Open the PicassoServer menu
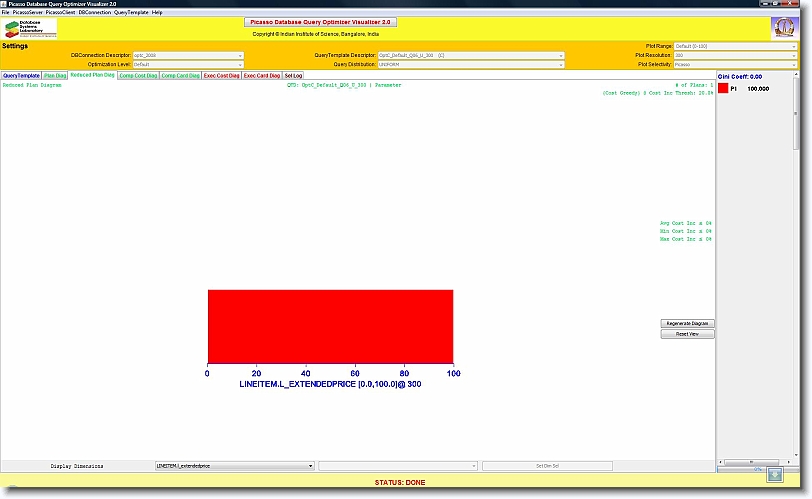Image resolution: width=812 pixels, height=499 pixels. pos(27,12)
